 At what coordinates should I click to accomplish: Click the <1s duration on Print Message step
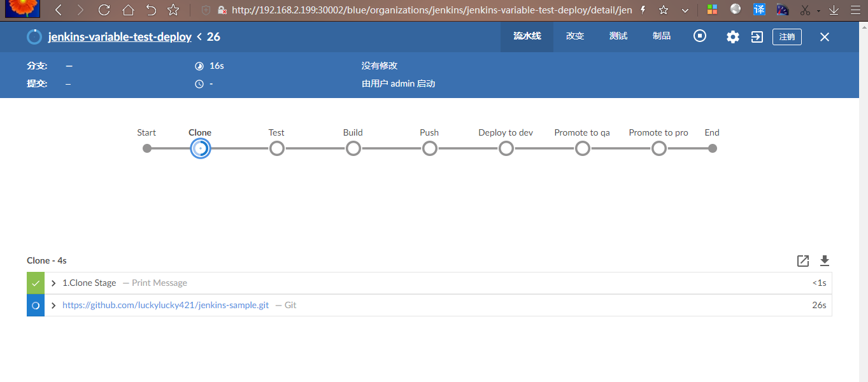[x=819, y=283]
